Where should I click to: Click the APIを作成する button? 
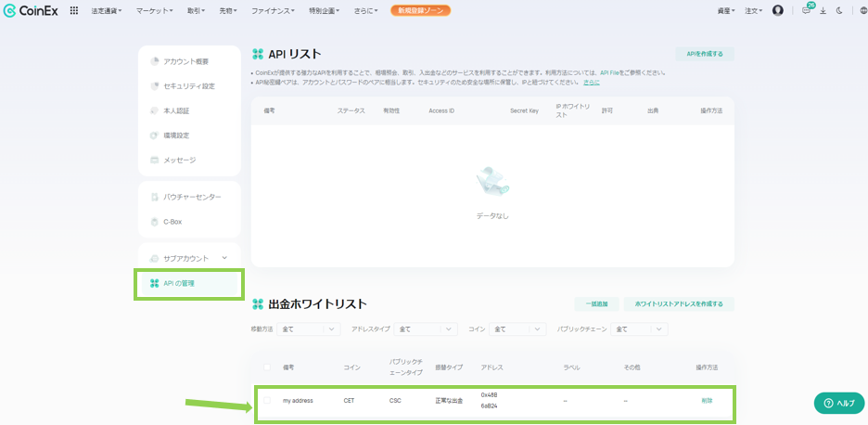704,54
